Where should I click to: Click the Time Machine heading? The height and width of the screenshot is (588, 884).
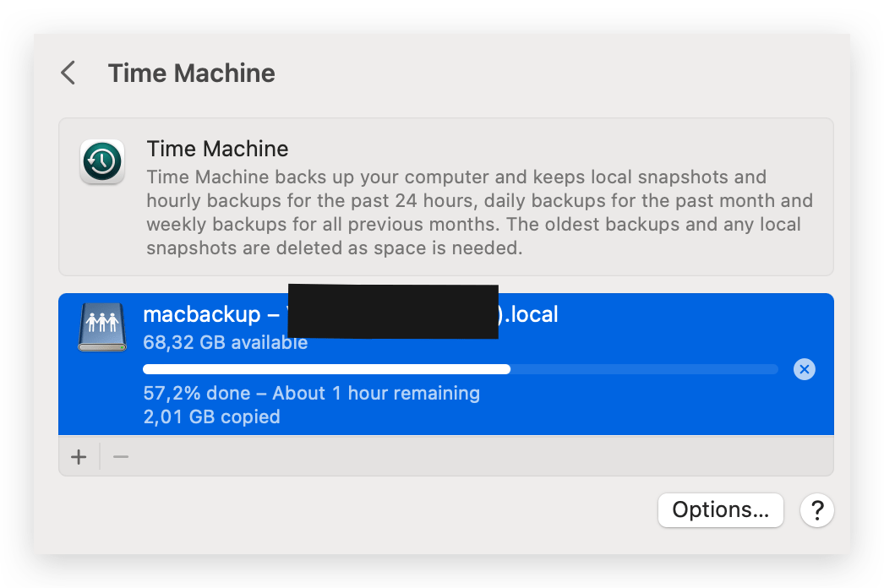click(x=191, y=73)
